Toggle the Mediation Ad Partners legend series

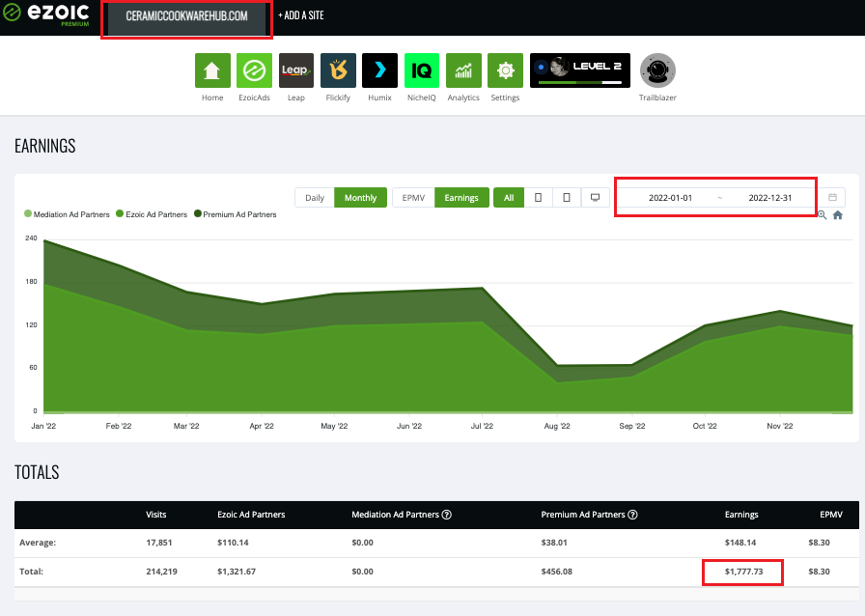(x=67, y=214)
